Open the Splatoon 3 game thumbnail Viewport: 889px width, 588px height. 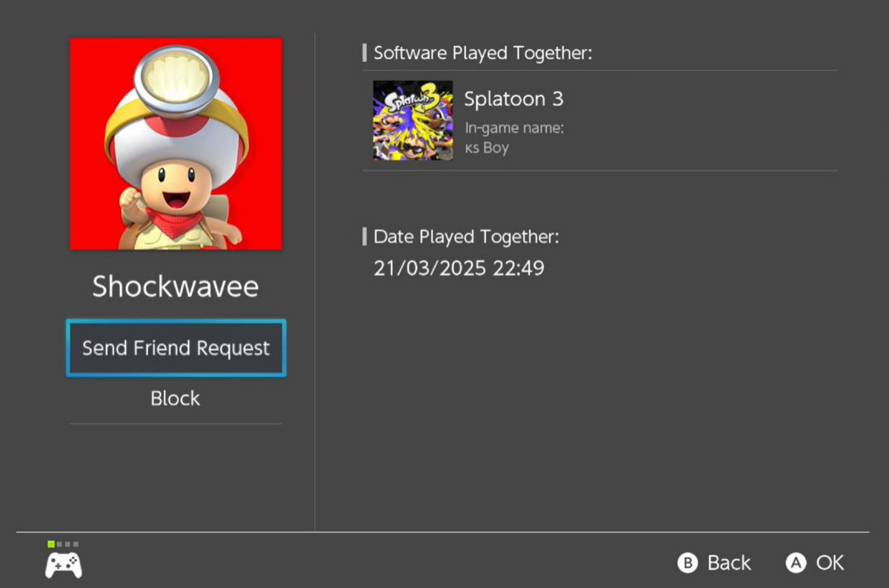click(x=413, y=121)
